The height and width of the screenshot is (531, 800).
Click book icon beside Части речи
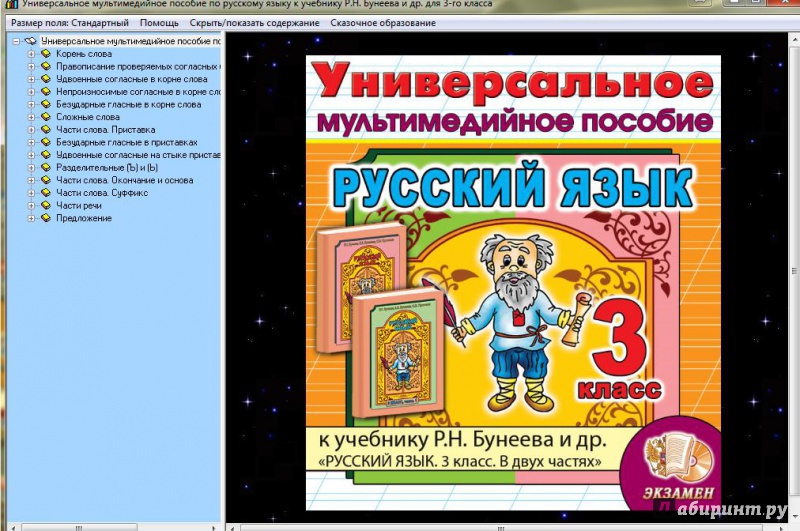pos(46,206)
